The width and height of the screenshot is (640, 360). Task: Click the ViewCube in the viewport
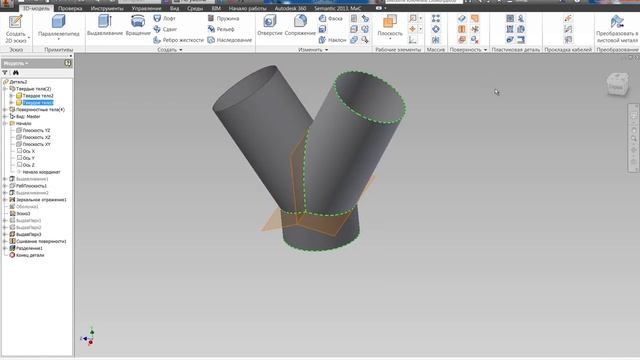pyautogui.click(x=617, y=84)
